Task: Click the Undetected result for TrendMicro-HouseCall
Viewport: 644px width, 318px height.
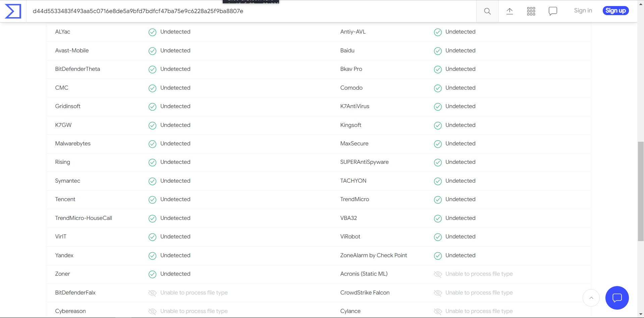Action: pos(175,218)
